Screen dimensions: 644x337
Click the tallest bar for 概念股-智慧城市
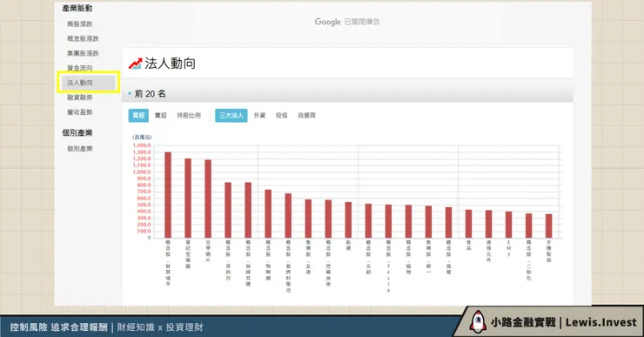pos(168,195)
